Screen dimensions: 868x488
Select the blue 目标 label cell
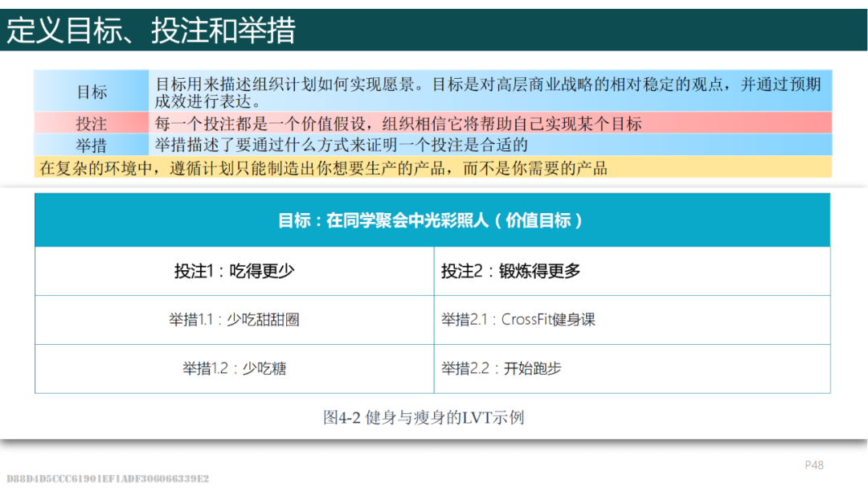(x=92, y=92)
